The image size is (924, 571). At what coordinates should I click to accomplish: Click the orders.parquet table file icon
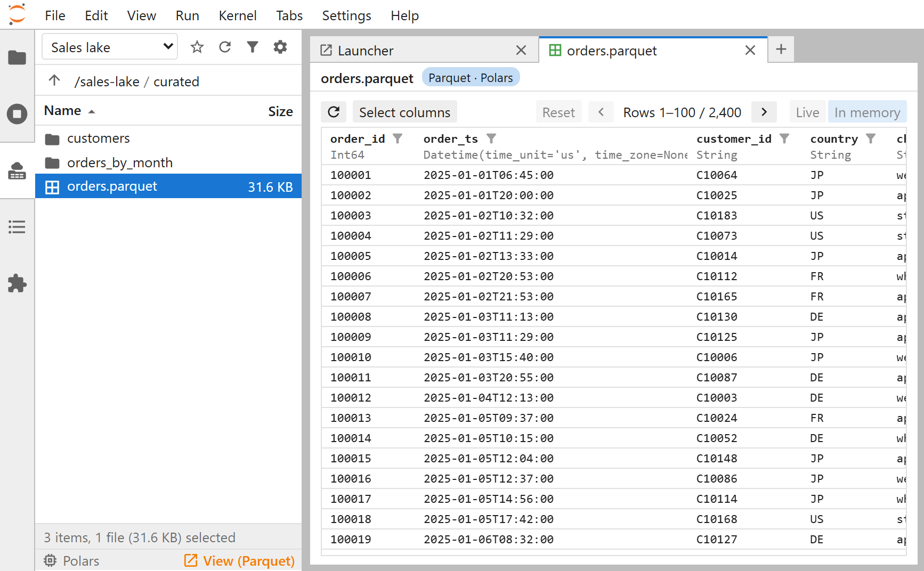click(x=52, y=187)
